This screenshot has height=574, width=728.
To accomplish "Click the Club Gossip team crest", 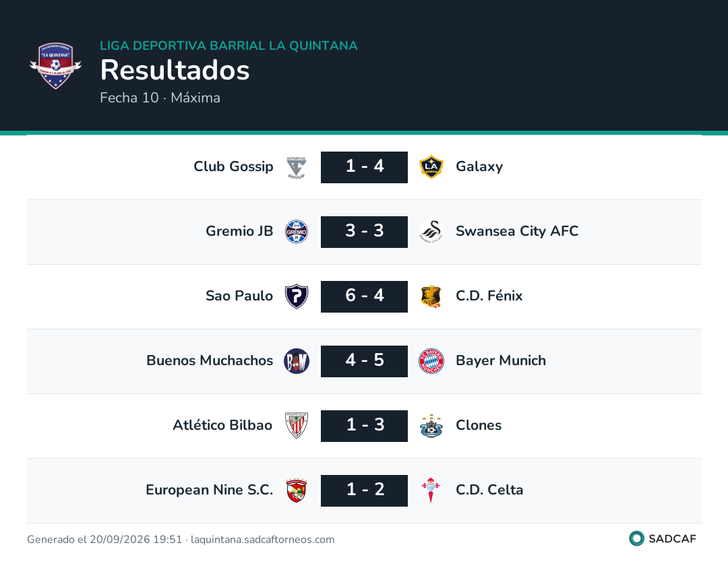I will [296, 167].
